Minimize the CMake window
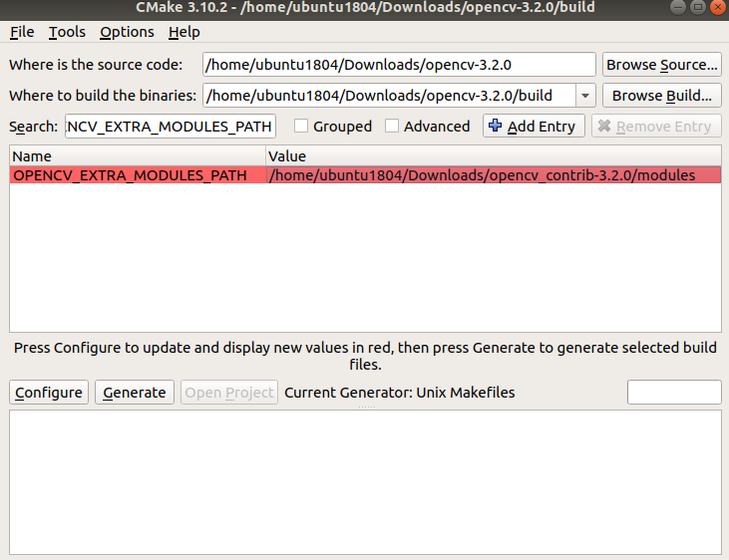The image size is (729, 560). pos(678,7)
